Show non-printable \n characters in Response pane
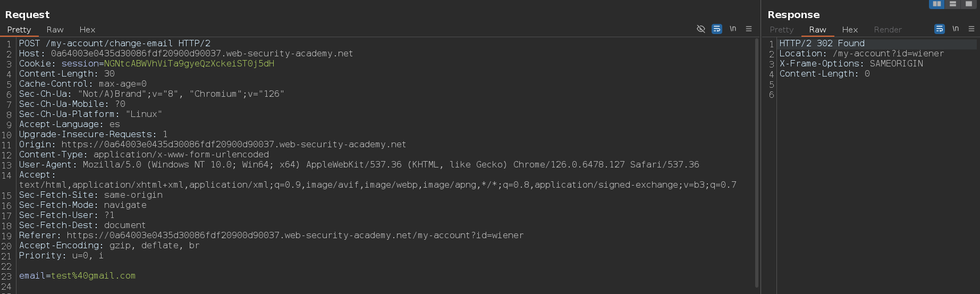 click(956, 29)
